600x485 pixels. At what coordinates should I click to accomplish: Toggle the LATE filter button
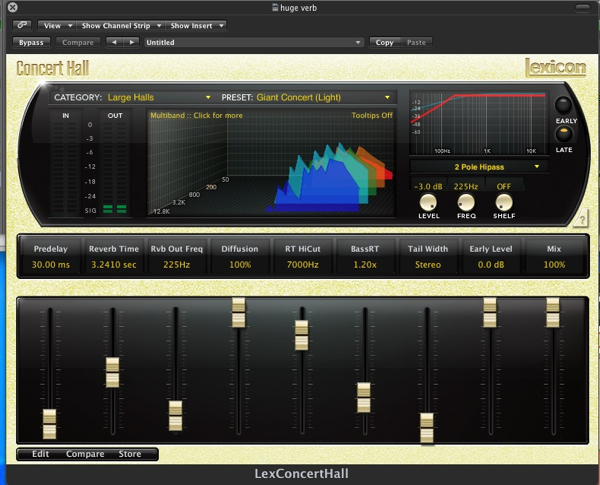[x=564, y=134]
